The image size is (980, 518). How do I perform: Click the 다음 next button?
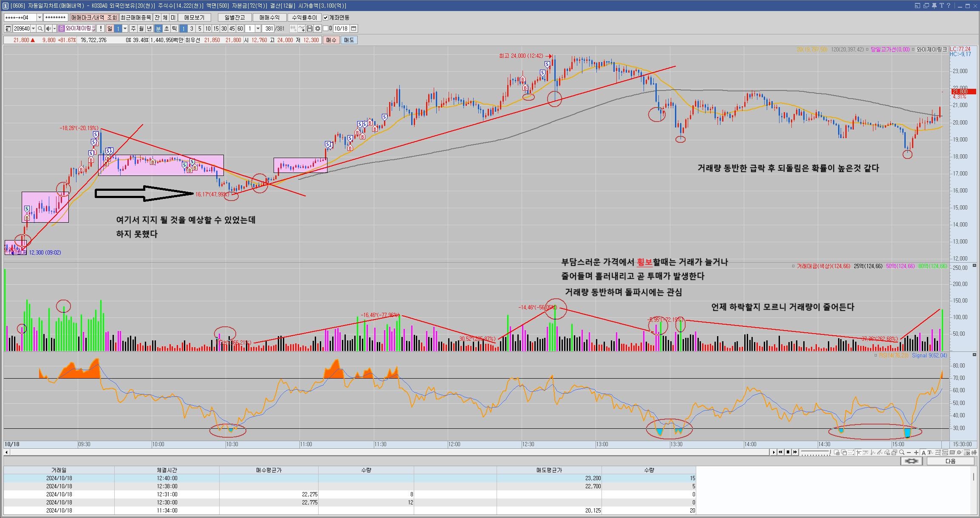click(950, 461)
